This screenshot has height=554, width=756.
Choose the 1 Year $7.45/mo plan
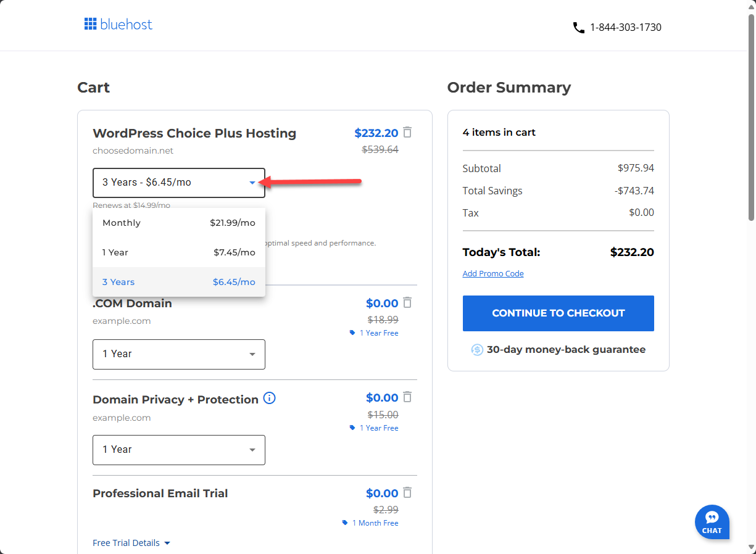click(x=178, y=252)
